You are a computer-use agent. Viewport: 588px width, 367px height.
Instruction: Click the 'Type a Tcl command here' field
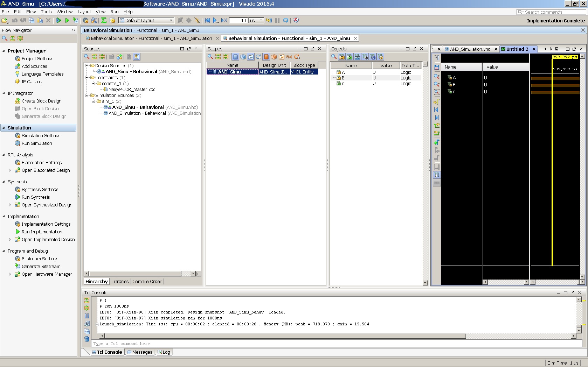[336, 344]
